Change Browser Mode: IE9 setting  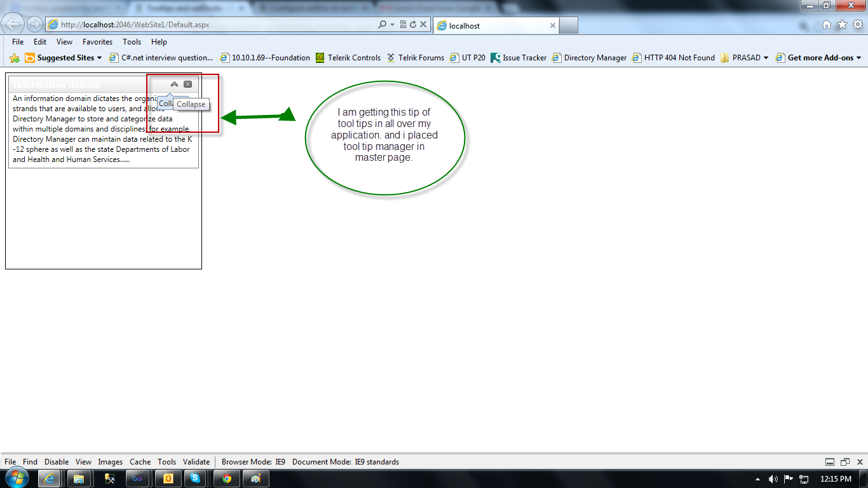[x=254, y=462]
